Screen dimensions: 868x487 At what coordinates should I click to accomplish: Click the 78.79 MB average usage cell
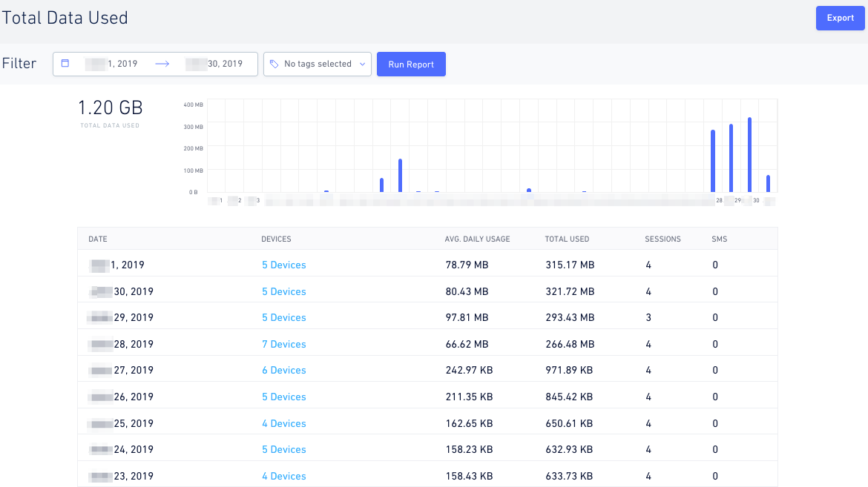point(467,265)
